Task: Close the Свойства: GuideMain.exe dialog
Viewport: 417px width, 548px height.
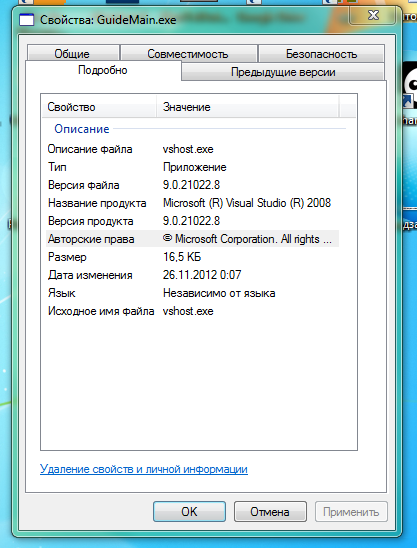Action: [373, 15]
